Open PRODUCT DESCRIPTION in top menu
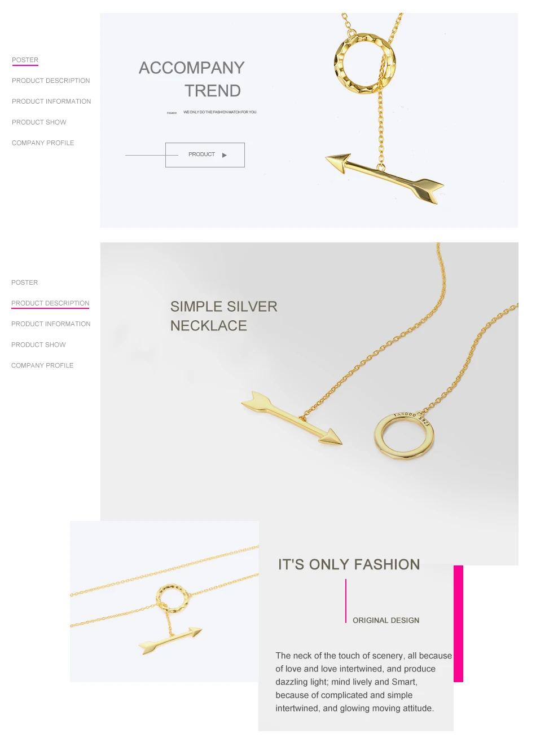This screenshot has width=536, height=756. coord(51,81)
